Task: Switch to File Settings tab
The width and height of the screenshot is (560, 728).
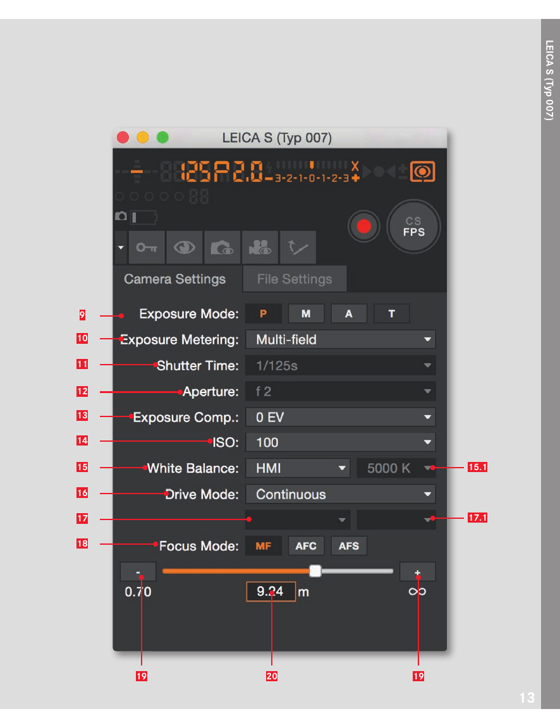Action: click(295, 279)
